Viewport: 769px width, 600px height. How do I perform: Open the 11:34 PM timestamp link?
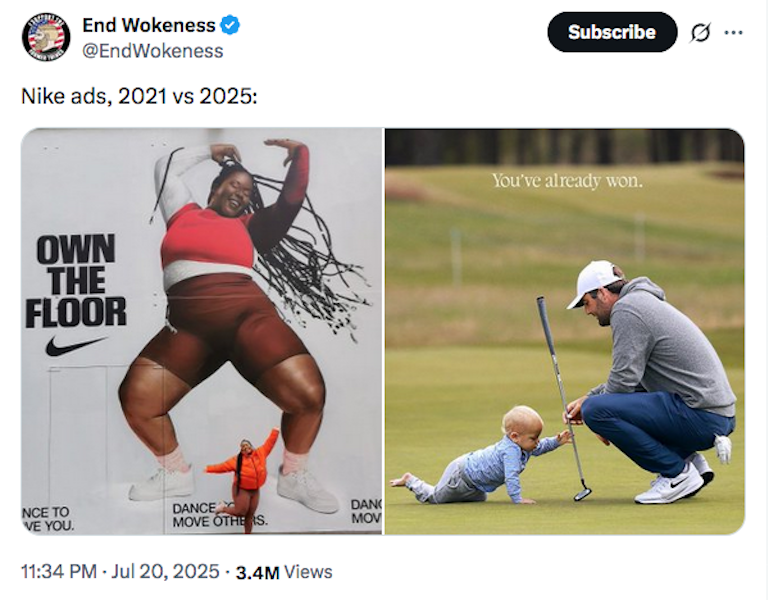coord(59,572)
